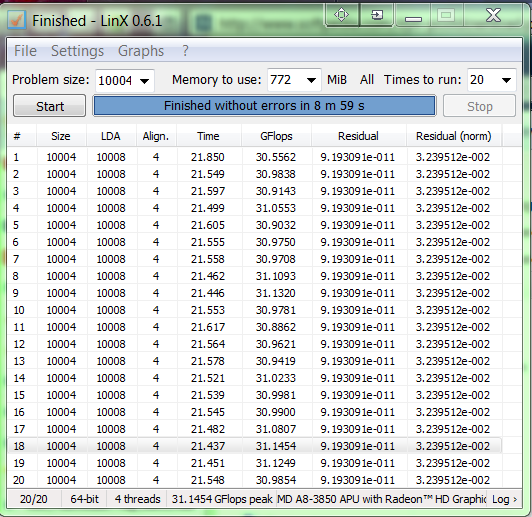Click the arrow-into-box title bar icon
Image resolution: width=532 pixels, height=517 pixels.
(x=377, y=15)
